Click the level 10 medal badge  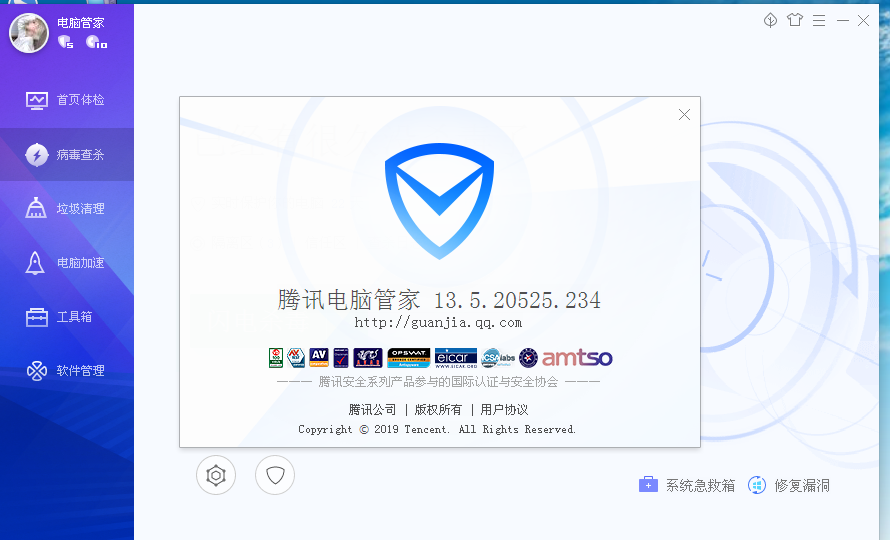click(96, 41)
